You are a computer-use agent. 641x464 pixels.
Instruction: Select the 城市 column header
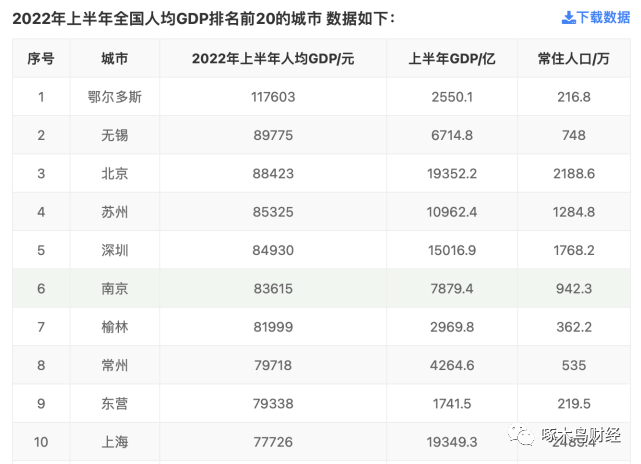114,59
